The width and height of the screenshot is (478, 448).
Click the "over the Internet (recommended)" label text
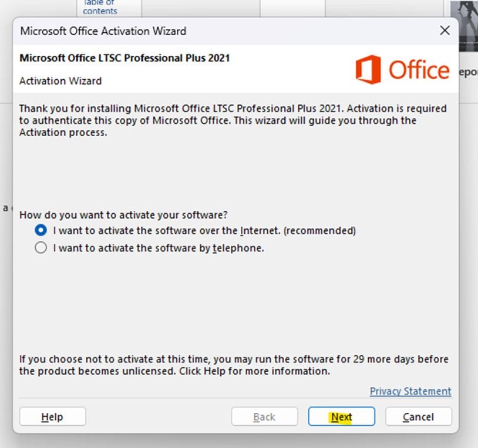[x=204, y=231]
